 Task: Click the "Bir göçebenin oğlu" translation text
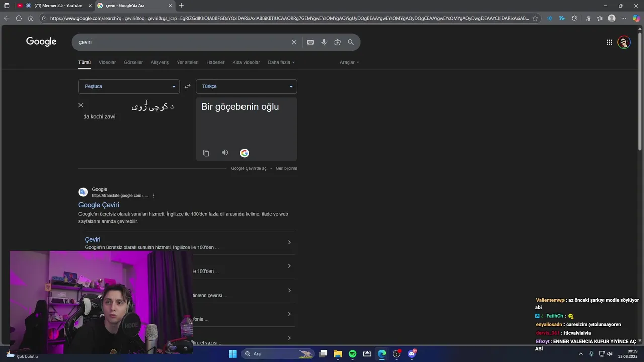(x=240, y=107)
